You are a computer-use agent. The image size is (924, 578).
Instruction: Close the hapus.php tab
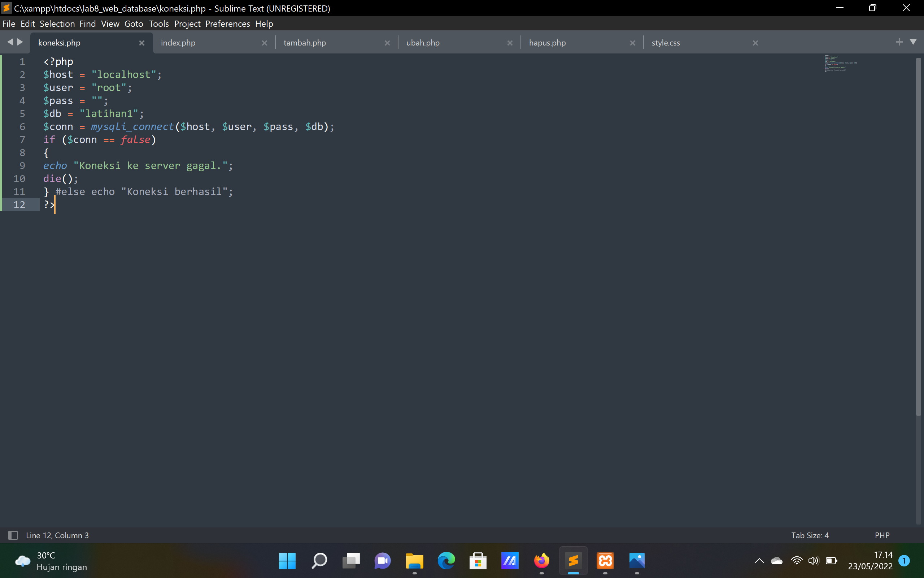(x=633, y=43)
